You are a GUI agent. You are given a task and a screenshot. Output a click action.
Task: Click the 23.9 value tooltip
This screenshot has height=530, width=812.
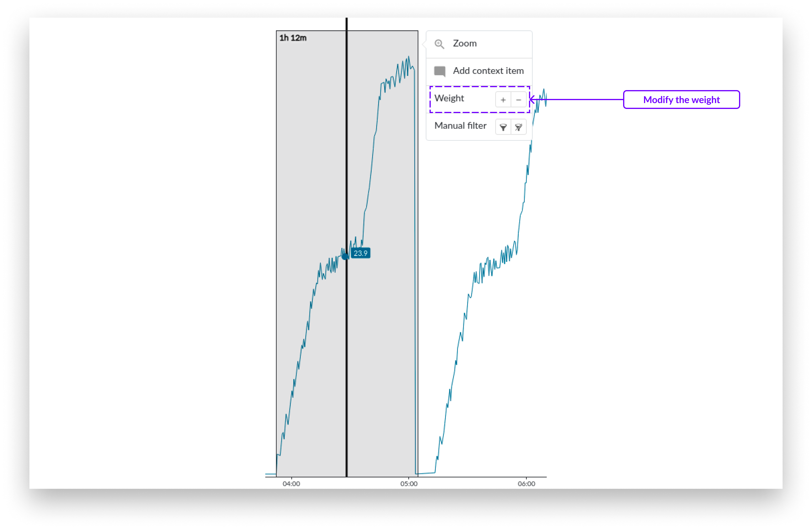(x=360, y=253)
